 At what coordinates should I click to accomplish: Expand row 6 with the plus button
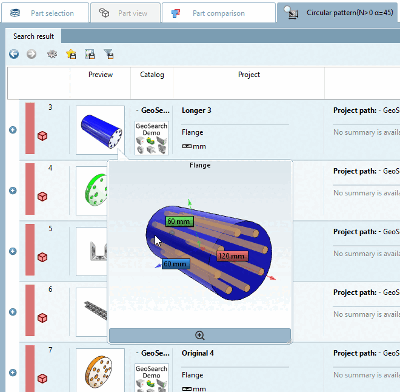[13, 312]
